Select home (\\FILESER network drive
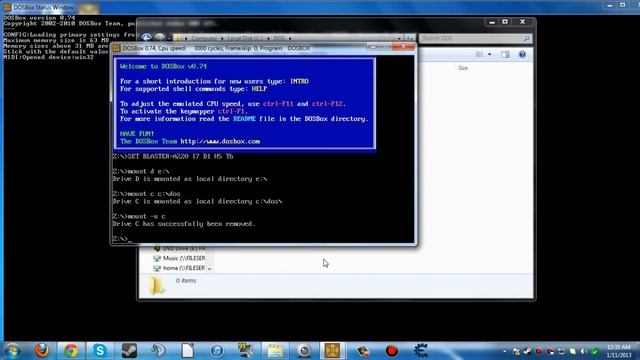 179,268
